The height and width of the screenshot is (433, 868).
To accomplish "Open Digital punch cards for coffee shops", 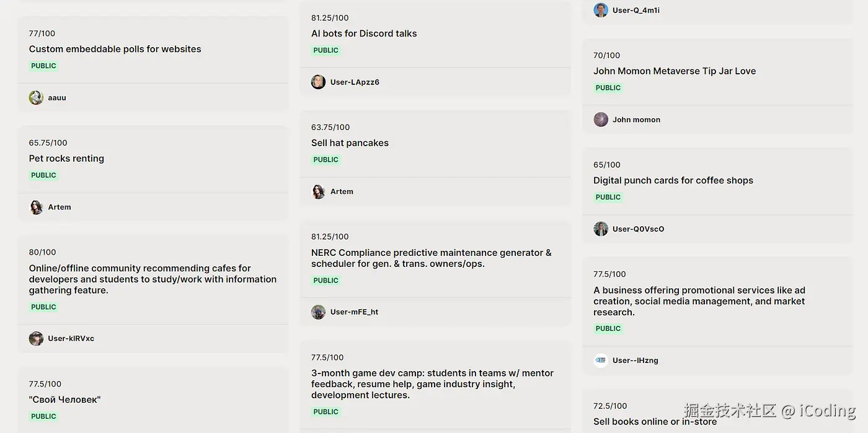I will click(x=673, y=181).
